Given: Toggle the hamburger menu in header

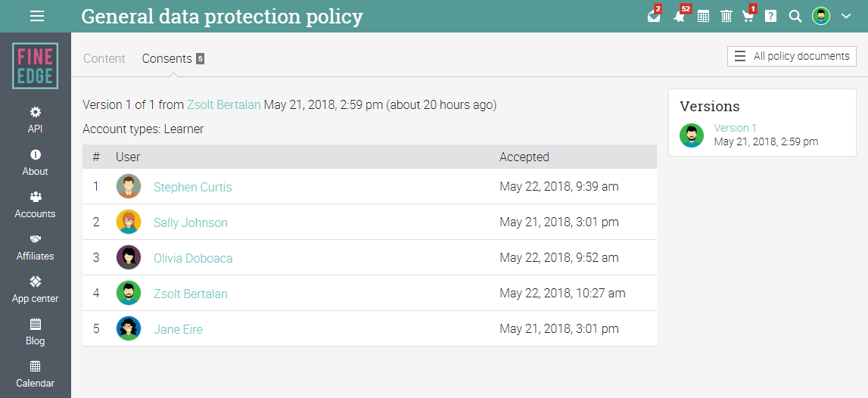Looking at the screenshot, I should (36, 16).
